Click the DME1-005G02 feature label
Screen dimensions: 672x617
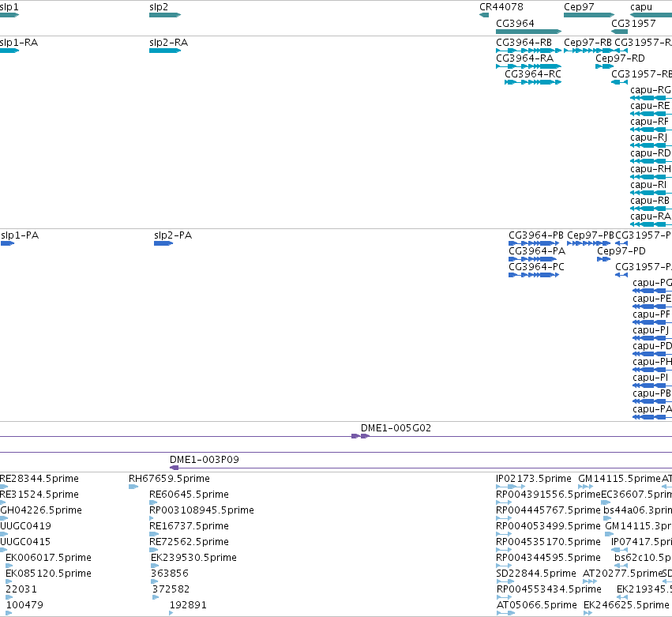pos(396,428)
